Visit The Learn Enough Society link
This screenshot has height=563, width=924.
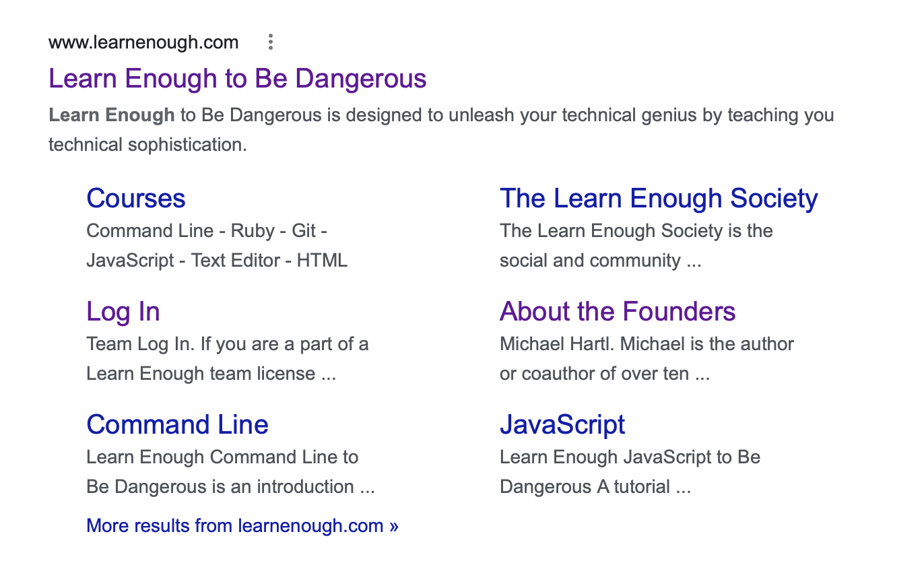(x=658, y=199)
